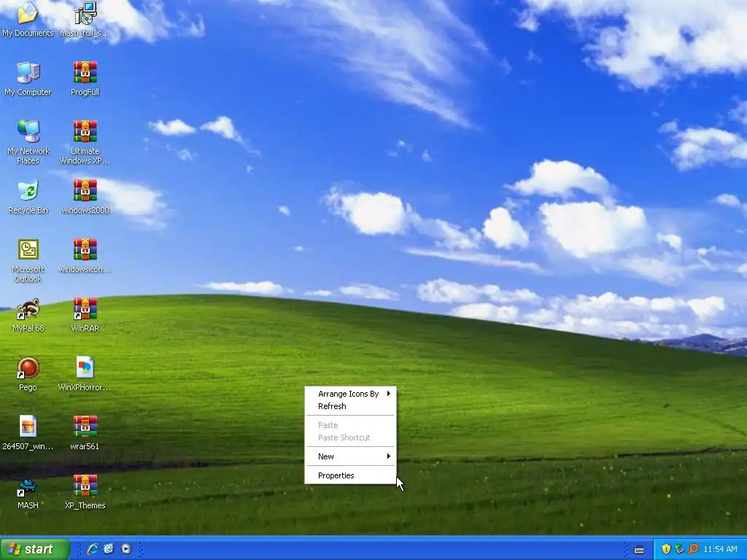Click the Arrange Icons By submenu arrow

click(389, 393)
